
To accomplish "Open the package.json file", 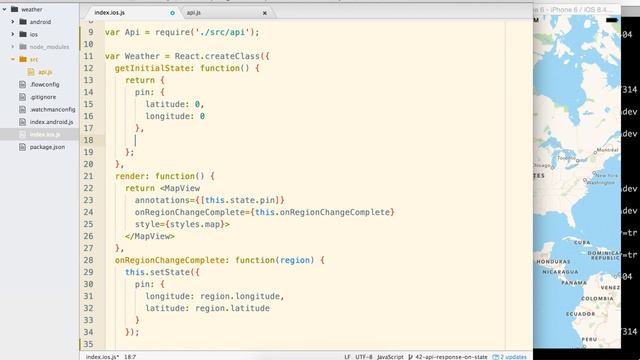I will point(47,147).
